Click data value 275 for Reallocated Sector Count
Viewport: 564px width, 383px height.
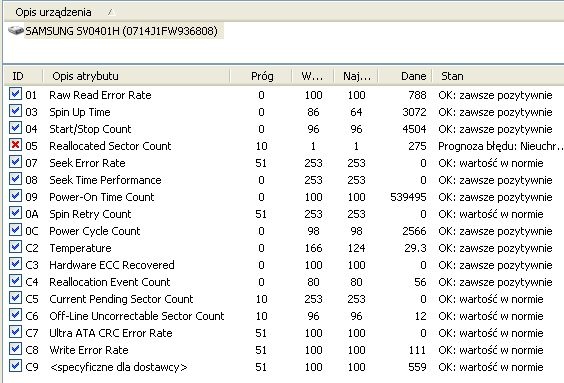(x=417, y=146)
